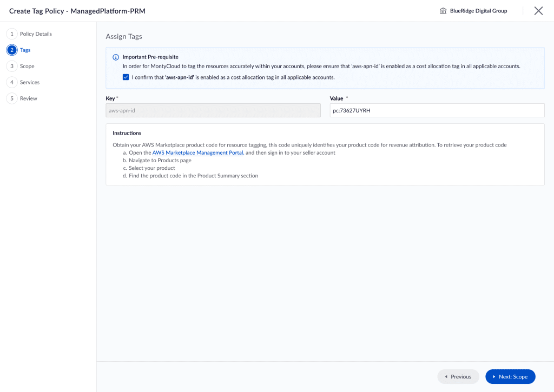Click the step 5 circle icon
Screen dimensions: 554x392
pyautogui.click(x=12, y=98)
